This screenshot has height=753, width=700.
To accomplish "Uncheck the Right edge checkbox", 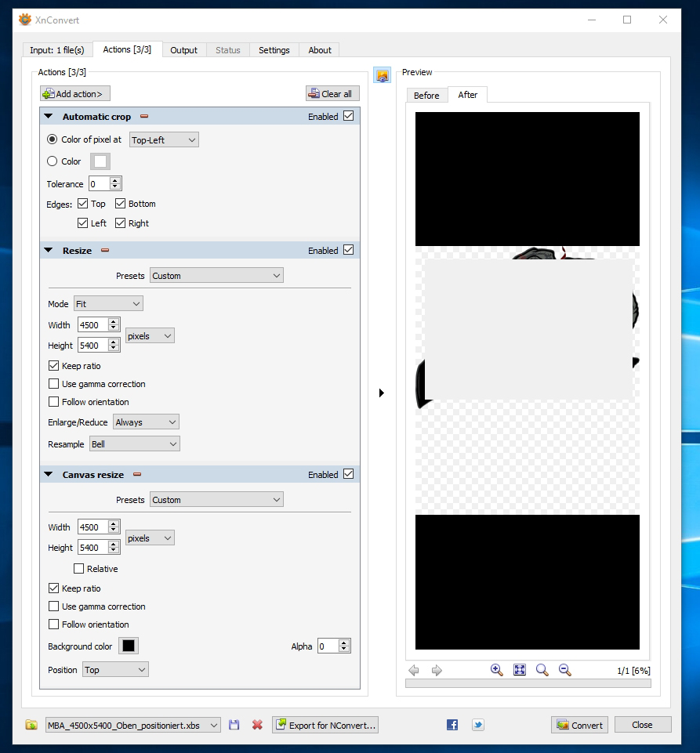I will click(x=120, y=223).
